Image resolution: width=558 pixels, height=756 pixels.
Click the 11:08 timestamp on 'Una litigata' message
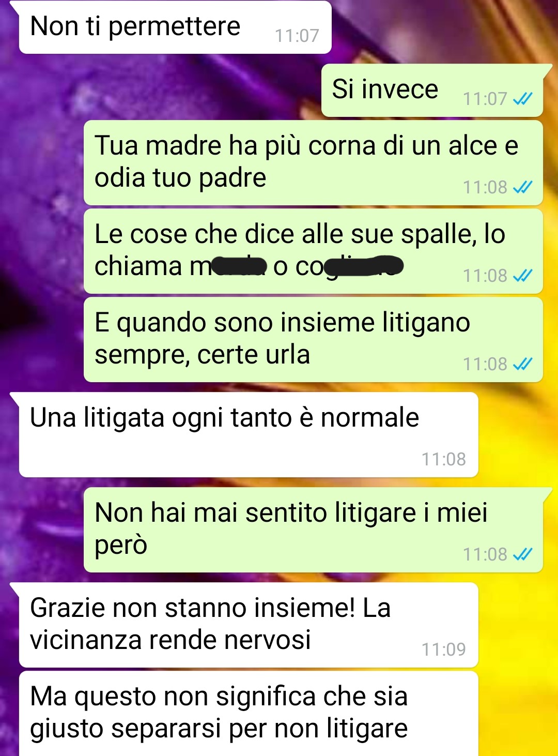tap(444, 459)
